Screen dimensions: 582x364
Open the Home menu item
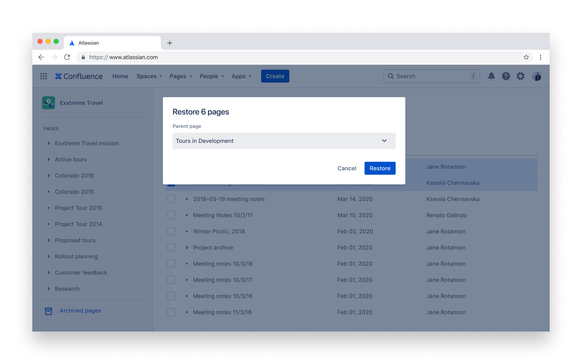pyautogui.click(x=120, y=76)
